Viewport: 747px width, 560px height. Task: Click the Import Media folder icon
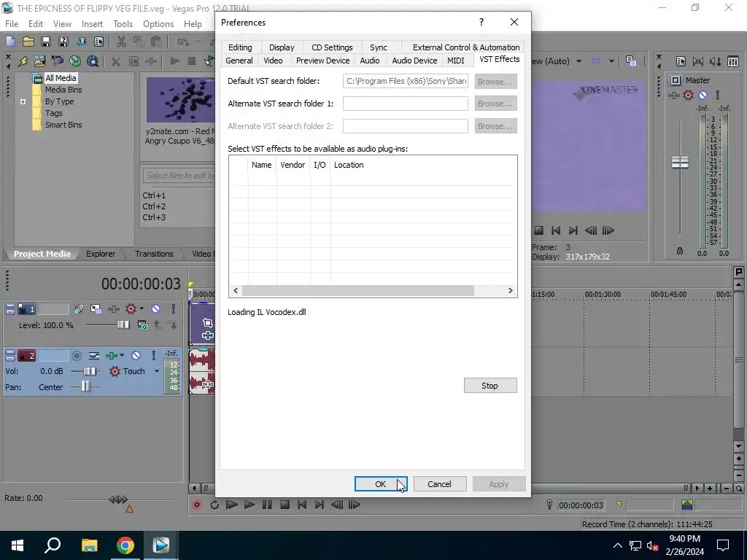pyautogui.click(x=39, y=61)
